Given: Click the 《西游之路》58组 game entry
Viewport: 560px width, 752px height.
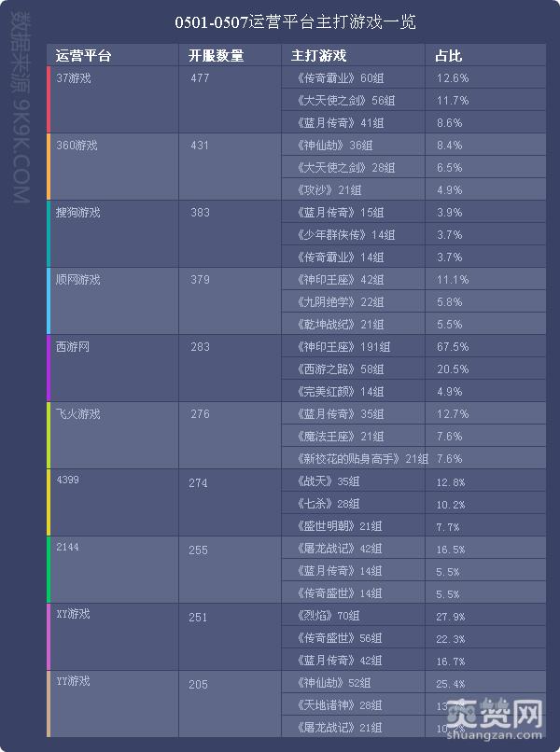Looking at the screenshot, I should (x=340, y=369).
